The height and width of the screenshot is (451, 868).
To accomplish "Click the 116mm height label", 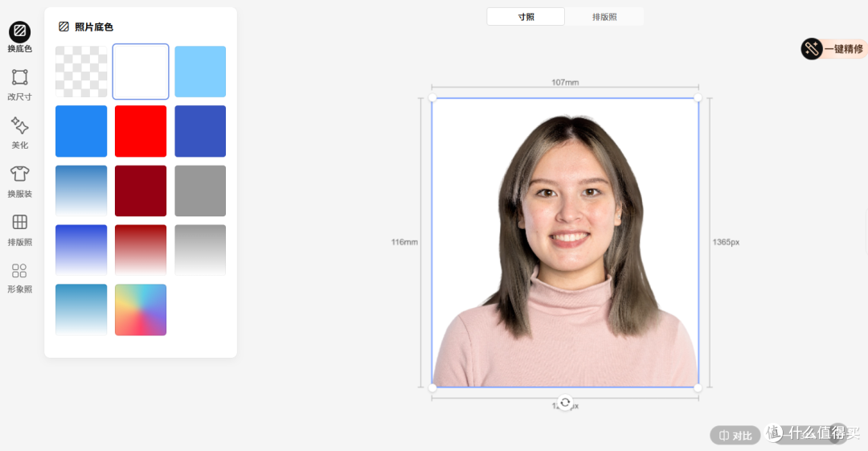I will 404,242.
